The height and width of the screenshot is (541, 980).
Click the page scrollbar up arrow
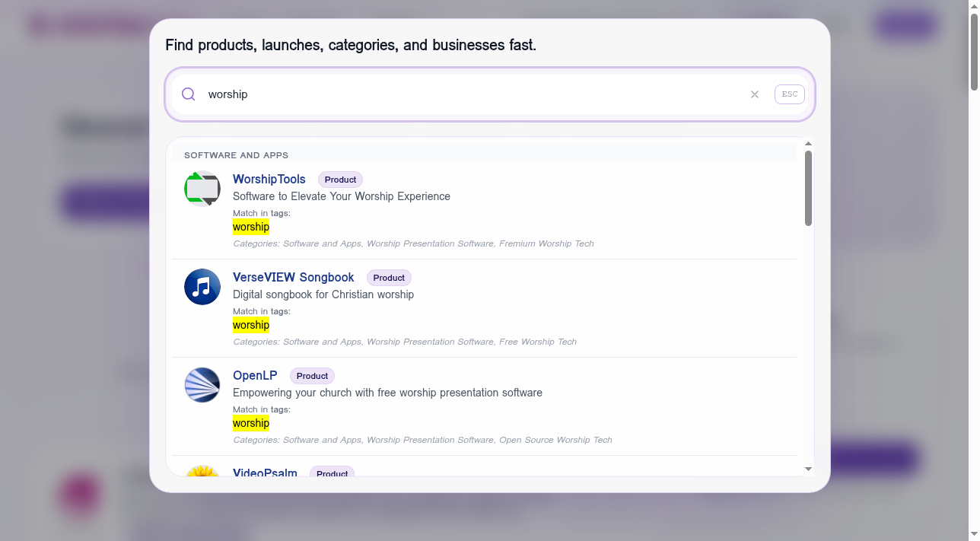(973, 6)
